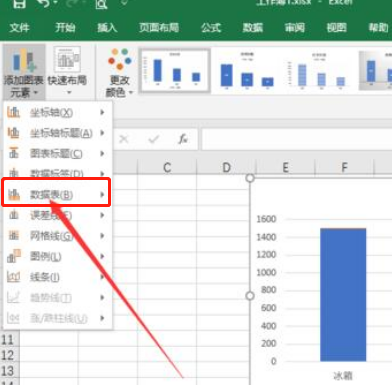The height and width of the screenshot is (385, 392).
Task: Open the 公式 tab
Action: click(x=211, y=27)
